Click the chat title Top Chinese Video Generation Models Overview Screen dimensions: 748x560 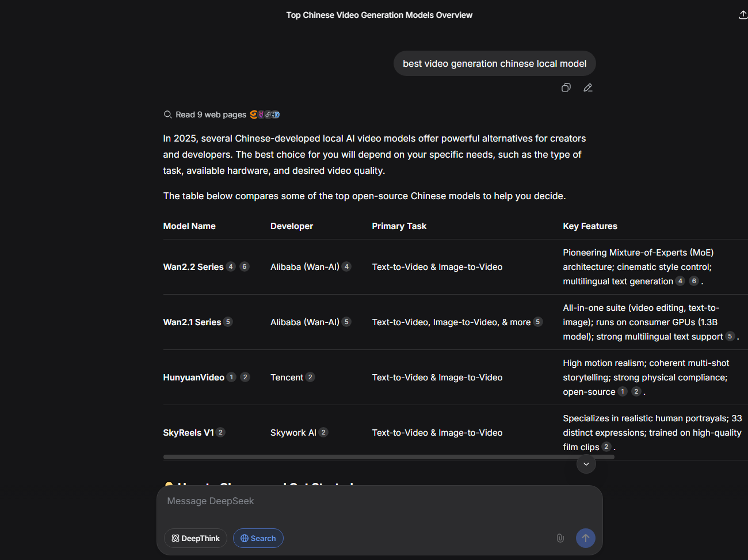click(379, 15)
